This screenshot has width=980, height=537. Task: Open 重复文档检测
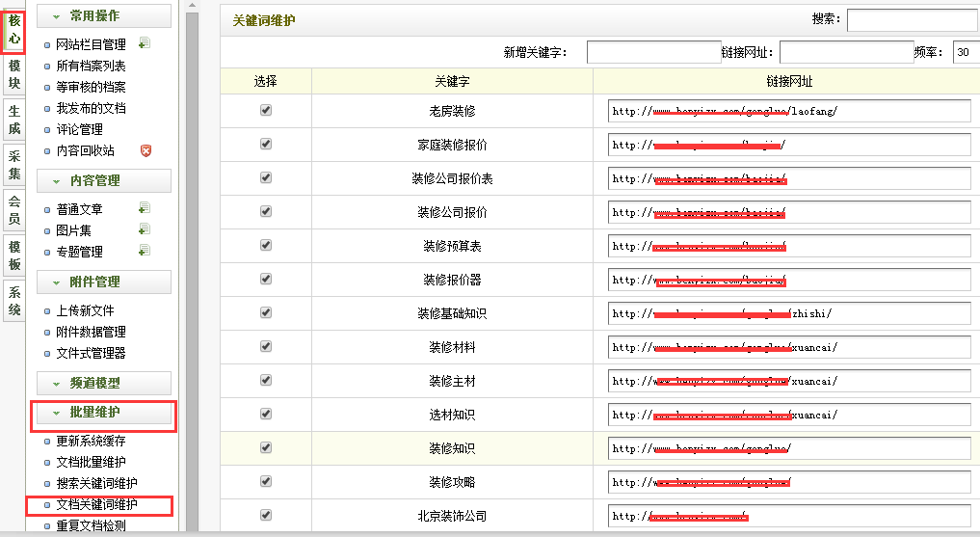click(91, 525)
